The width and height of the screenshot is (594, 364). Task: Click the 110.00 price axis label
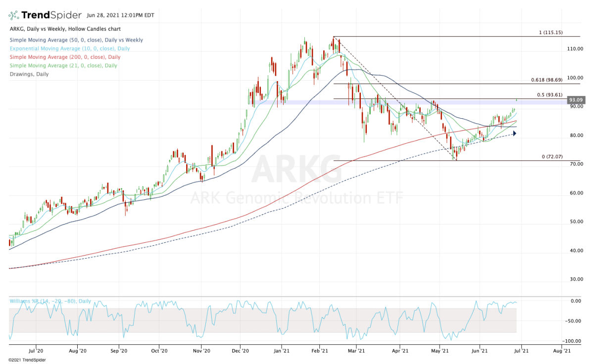575,49
